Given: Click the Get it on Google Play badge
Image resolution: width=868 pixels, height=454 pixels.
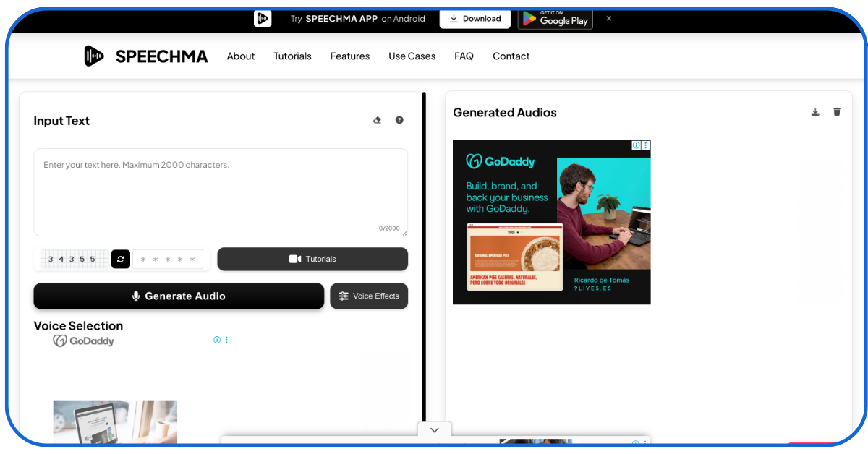Looking at the screenshot, I should 555,19.
